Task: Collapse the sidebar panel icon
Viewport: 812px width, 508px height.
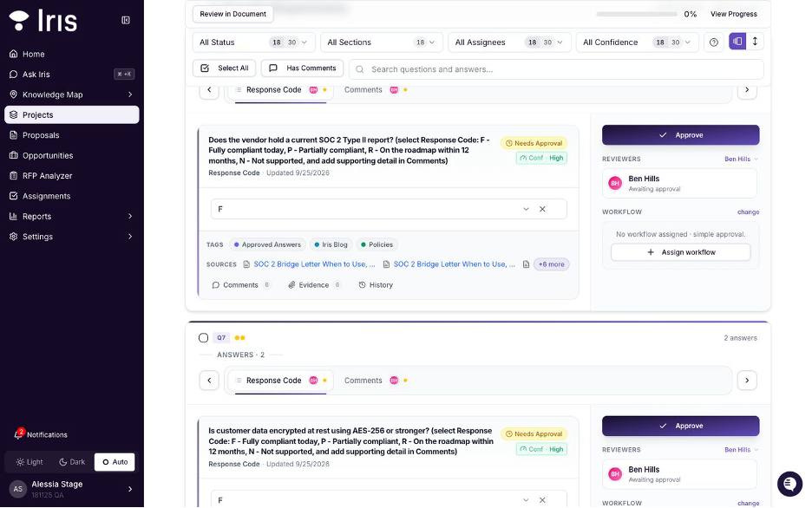Action: pyautogui.click(x=125, y=20)
